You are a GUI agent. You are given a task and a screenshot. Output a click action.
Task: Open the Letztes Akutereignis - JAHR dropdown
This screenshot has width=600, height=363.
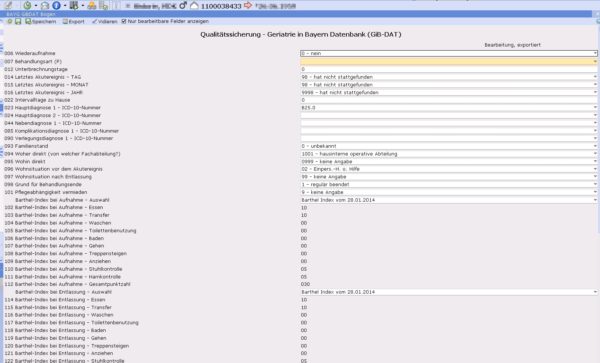click(x=448, y=92)
